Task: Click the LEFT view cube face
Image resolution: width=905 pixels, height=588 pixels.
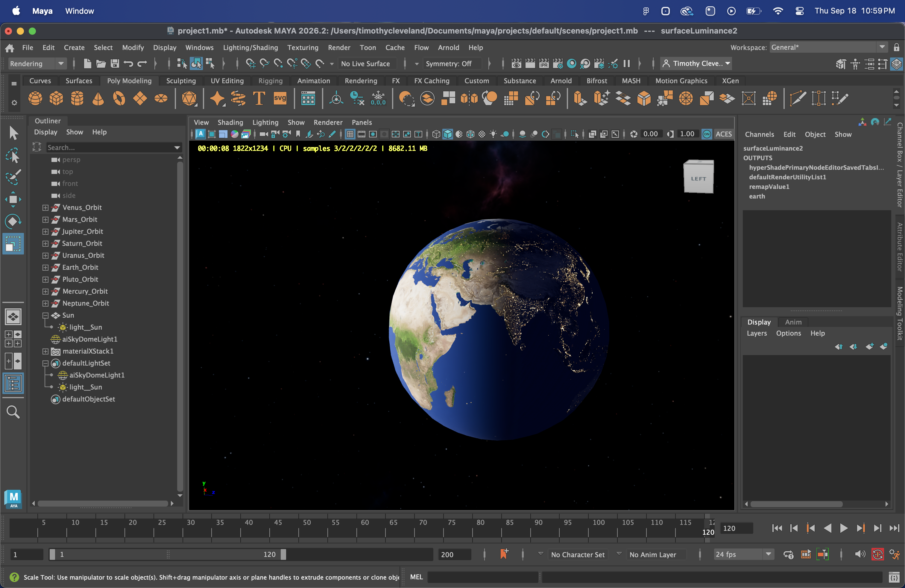Action: tap(698, 178)
